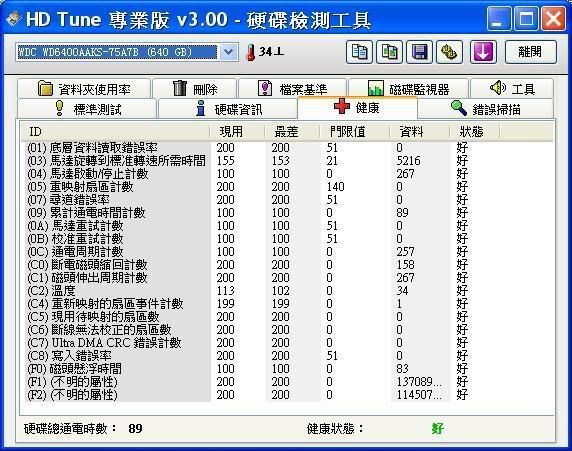This screenshot has height=451, width=572.
Task: Click the 資料 column header
Action: tap(420, 132)
